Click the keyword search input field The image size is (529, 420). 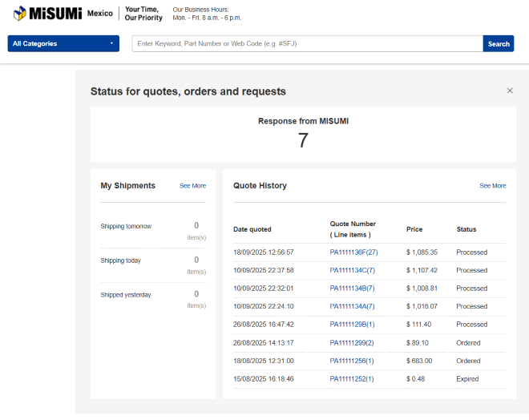coord(307,44)
